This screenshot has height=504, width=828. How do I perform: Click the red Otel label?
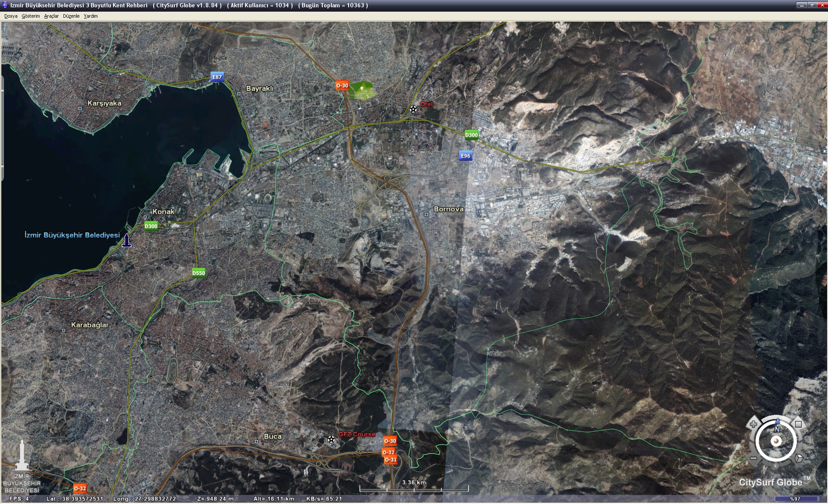[x=426, y=104]
